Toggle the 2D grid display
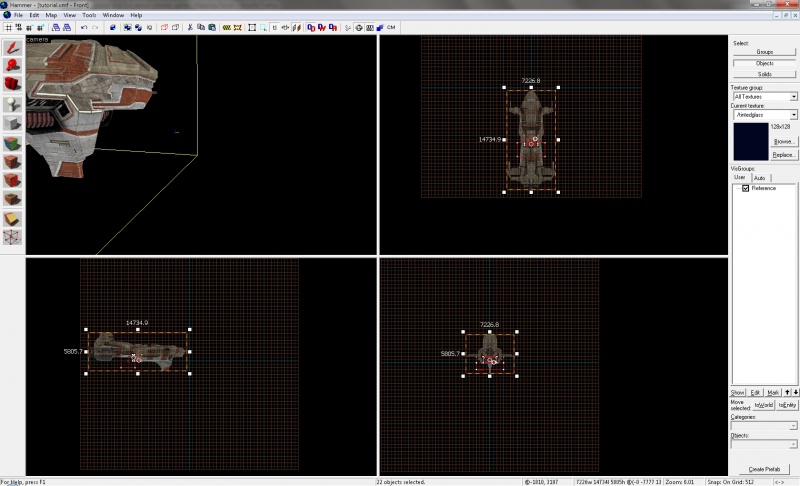 tap(8, 28)
